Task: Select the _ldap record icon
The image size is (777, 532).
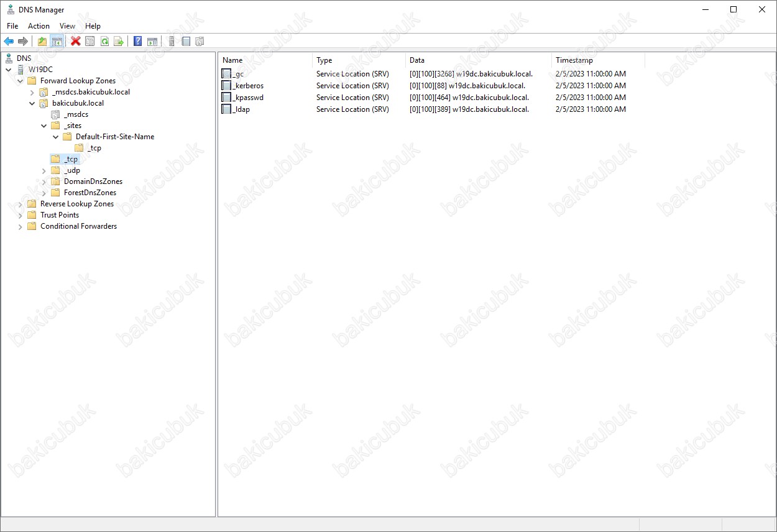Action: coord(227,109)
